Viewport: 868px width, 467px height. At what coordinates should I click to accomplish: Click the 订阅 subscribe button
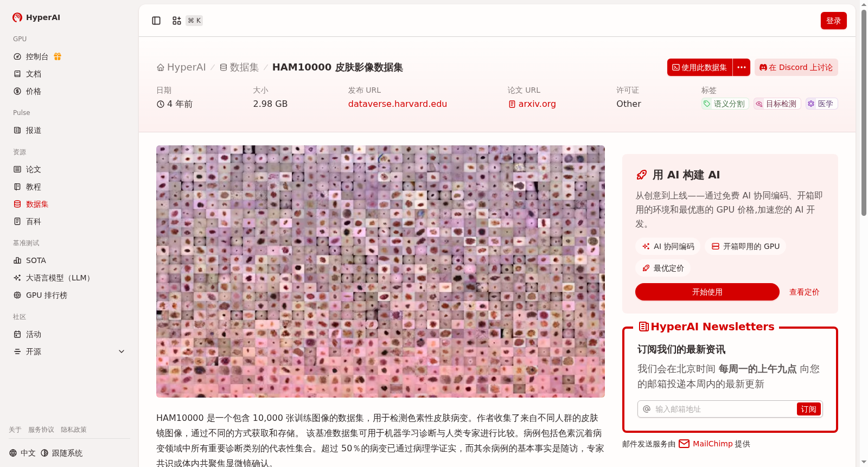[x=808, y=409]
